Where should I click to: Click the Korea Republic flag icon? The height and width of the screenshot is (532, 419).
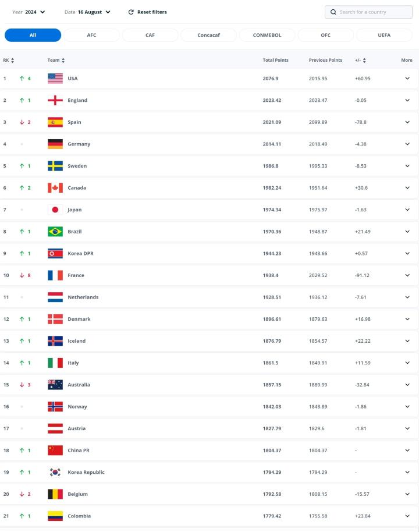(55, 472)
